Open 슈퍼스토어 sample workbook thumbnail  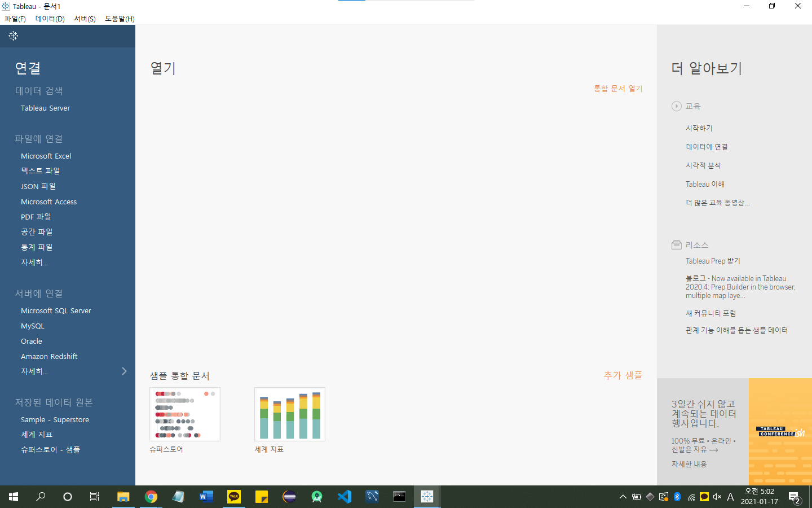point(185,414)
